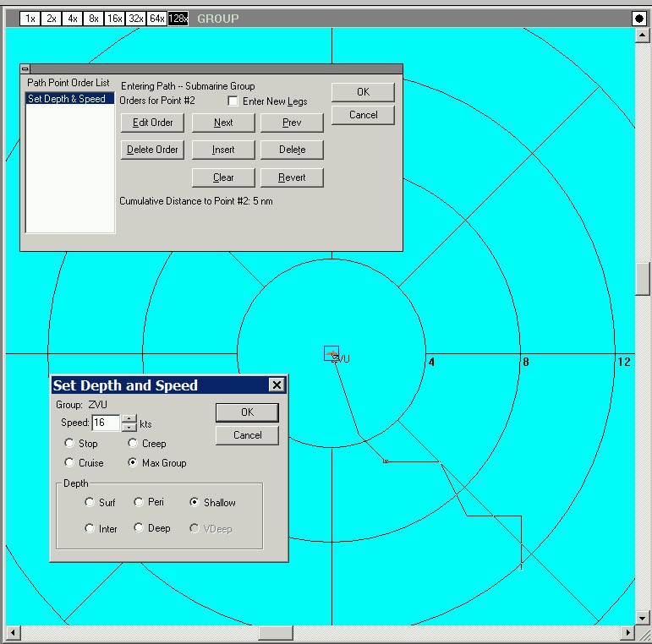Screen dimensions: 652x644
Task: Set map zoom to 64x
Action: point(157,19)
